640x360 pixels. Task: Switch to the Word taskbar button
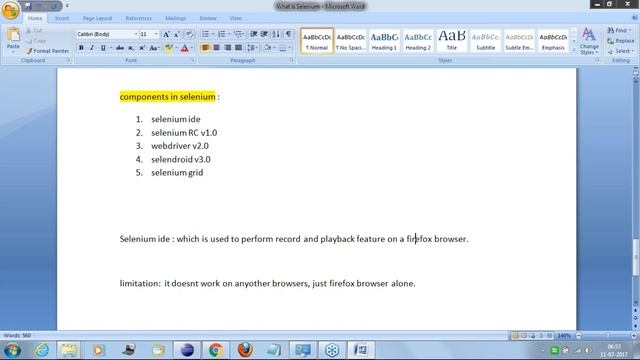coord(361,350)
